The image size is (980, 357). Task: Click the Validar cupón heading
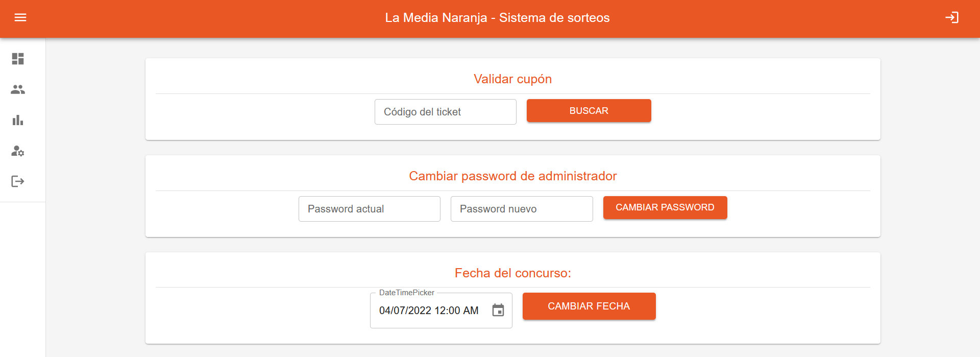click(512, 79)
